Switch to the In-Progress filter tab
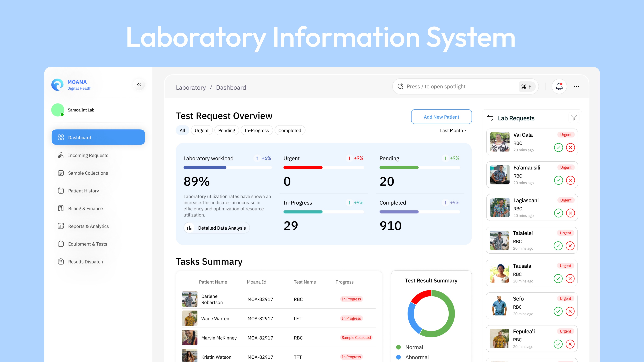 [x=256, y=130]
